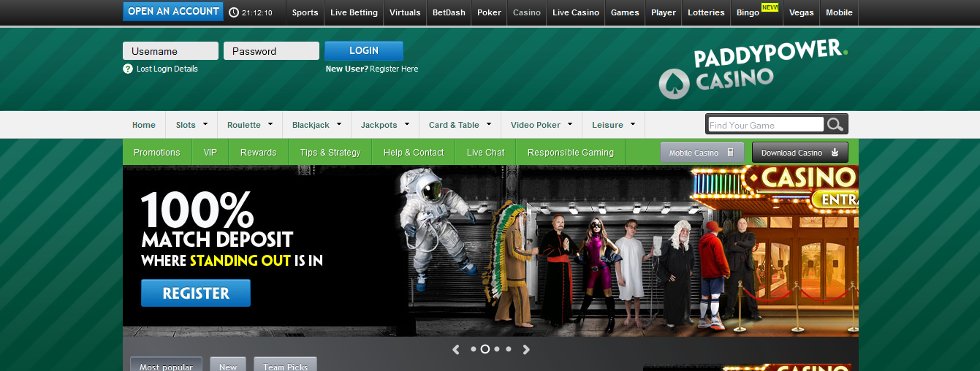
Task: Click next slide arrow in carousel
Action: click(x=526, y=349)
